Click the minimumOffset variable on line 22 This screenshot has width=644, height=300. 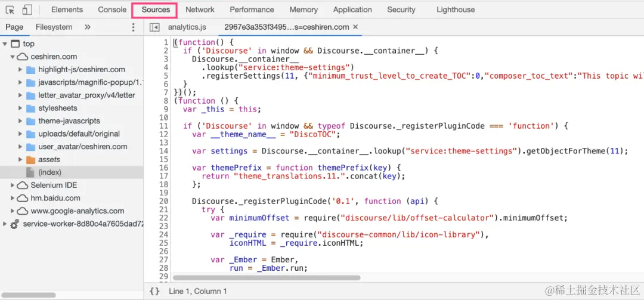259,218
